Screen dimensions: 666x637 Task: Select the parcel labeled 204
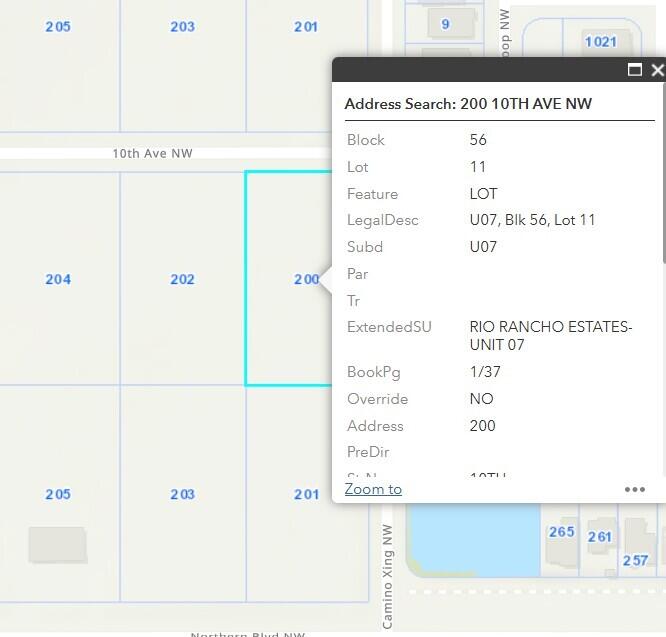coord(58,279)
